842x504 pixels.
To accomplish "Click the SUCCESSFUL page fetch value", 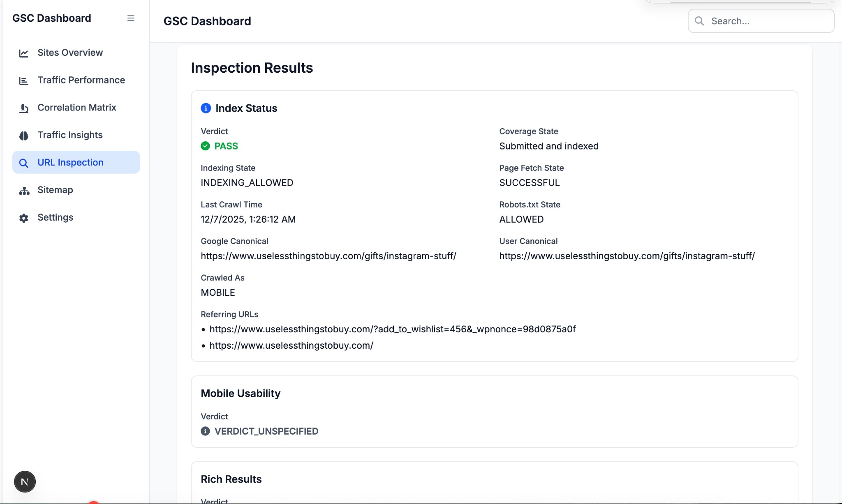I will click(530, 183).
